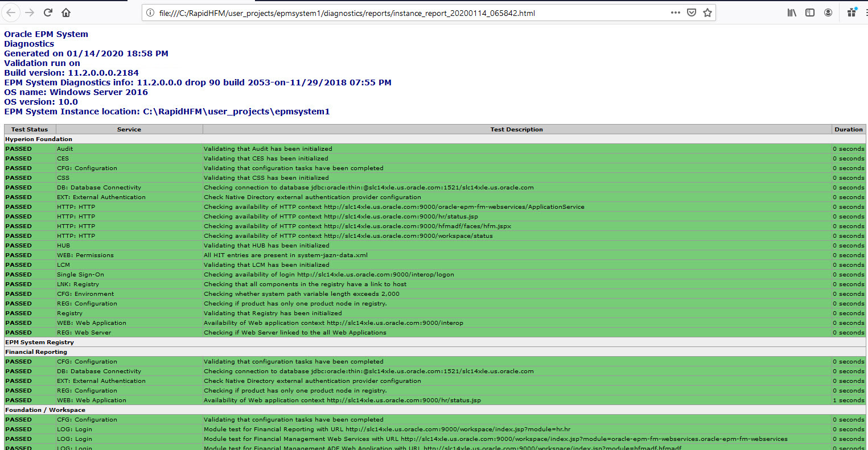Go back using the browser back arrow
Viewport: 868px width, 450px height.
tap(11, 13)
